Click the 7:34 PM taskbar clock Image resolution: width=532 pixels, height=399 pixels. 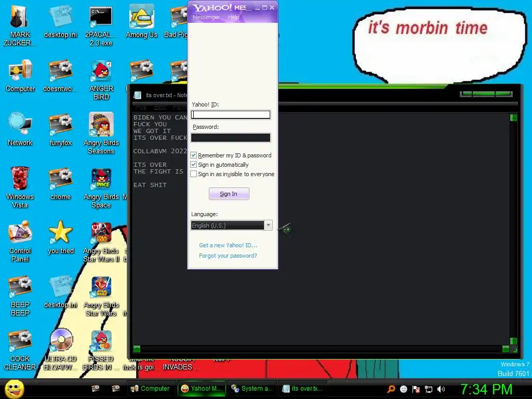[x=486, y=389]
